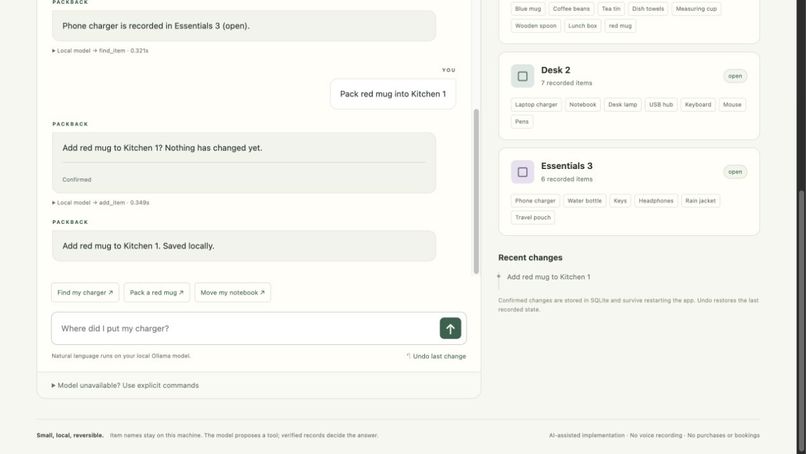This screenshot has height=454, width=806.
Task: Click the Essentials 3 box title
Action: [566, 166]
